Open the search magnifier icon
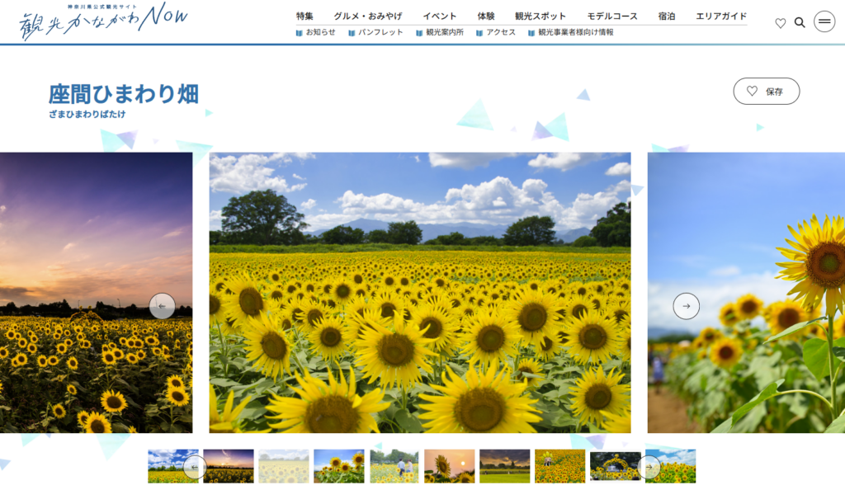845x504 pixels. click(800, 23)
